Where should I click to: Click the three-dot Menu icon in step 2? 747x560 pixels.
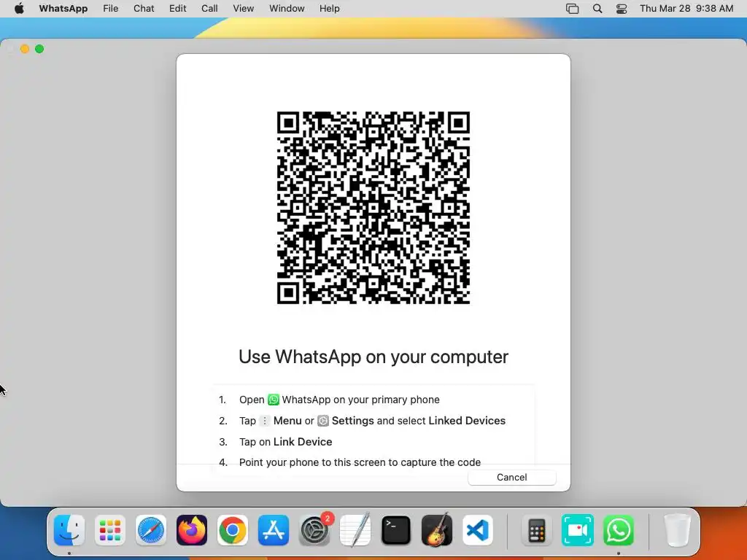(x=264, y=421)
